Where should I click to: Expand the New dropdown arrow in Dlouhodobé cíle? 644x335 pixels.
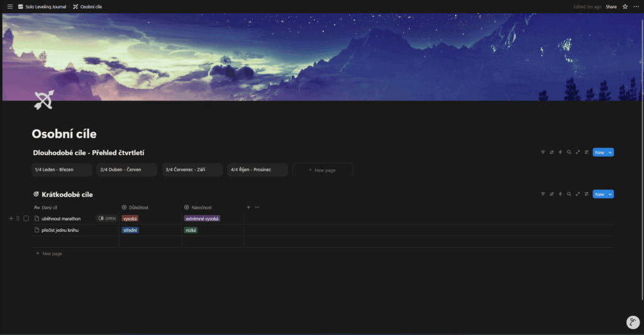click(x=610, y=152)
